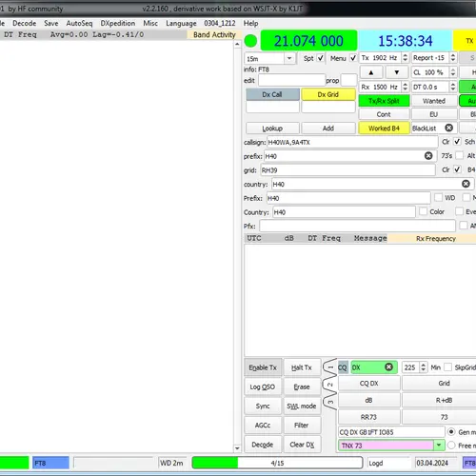Click the Halt Tx button
476x476 pixels.
pos(302,367)
